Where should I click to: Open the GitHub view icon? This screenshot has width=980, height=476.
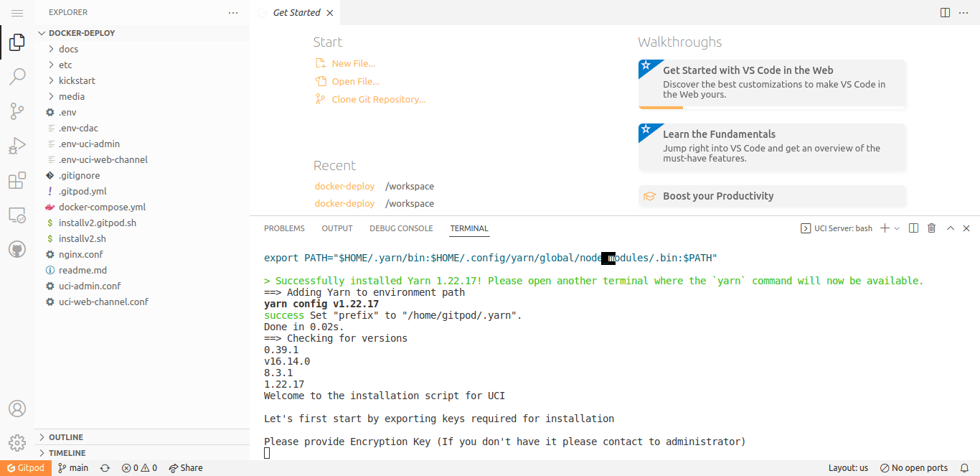(x=17, y=249)
